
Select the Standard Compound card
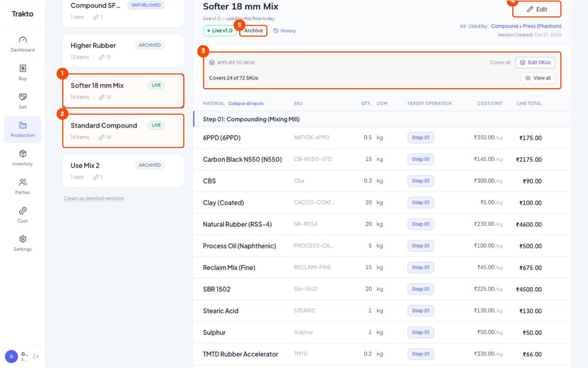coord(123,131)
